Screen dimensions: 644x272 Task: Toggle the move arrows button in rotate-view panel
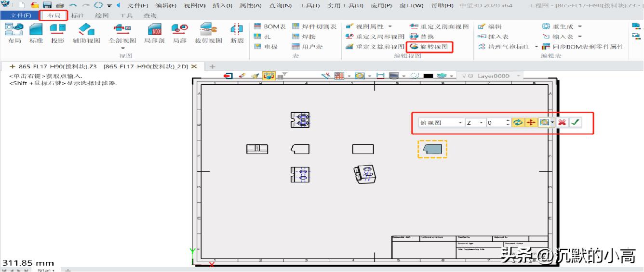tap(531, 122)
